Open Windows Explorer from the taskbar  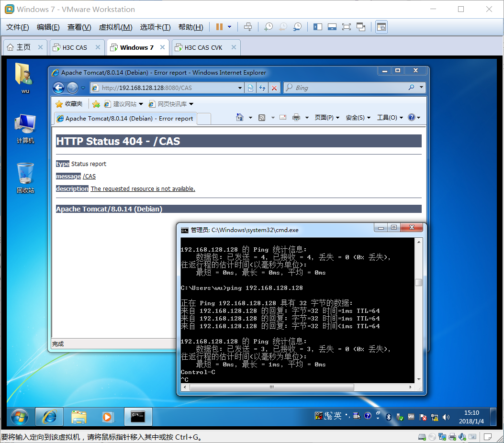tap(79, 417)
